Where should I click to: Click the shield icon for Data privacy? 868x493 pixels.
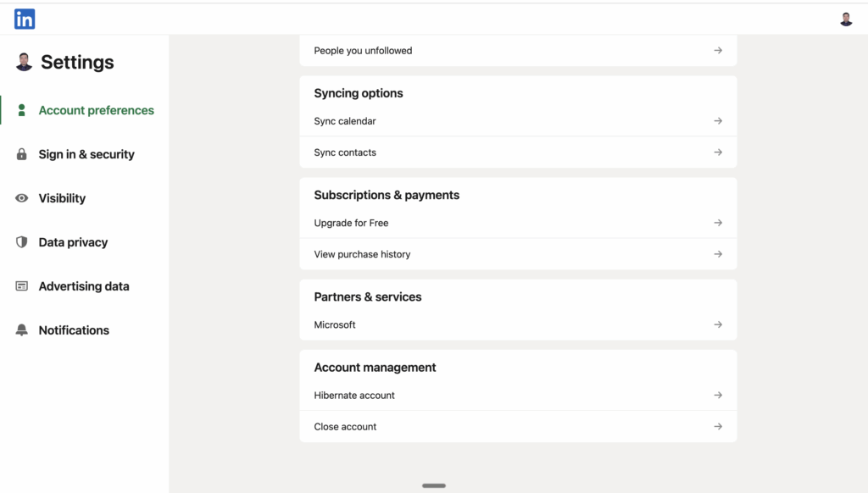22,242
